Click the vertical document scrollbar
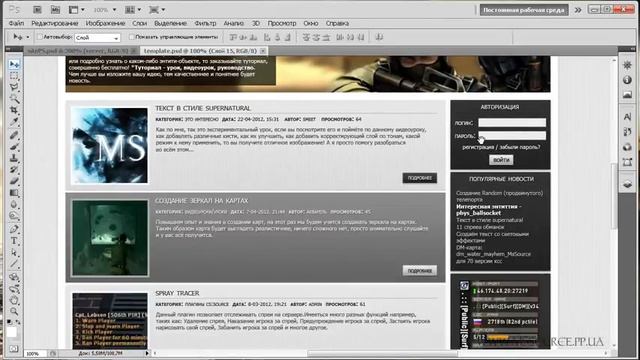The width and height of the screenshot is (640, 360). (613, 196)
